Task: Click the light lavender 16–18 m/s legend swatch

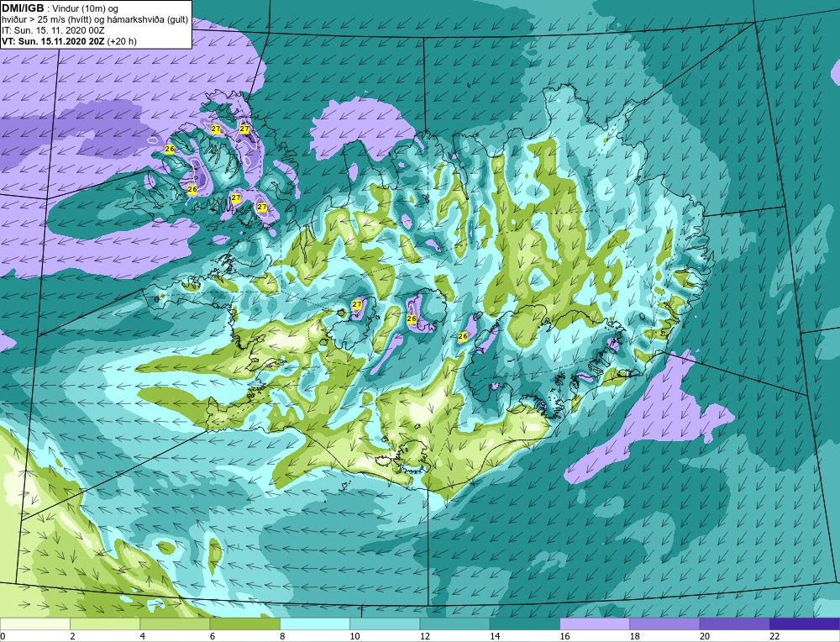Action: [595, 624]
